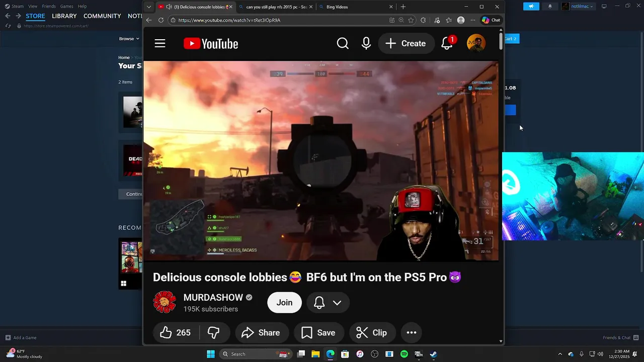The height and width of the screenshot is (362, 644).
Task: Expand channel notification bell dropdown
Action: coord(328,302)
